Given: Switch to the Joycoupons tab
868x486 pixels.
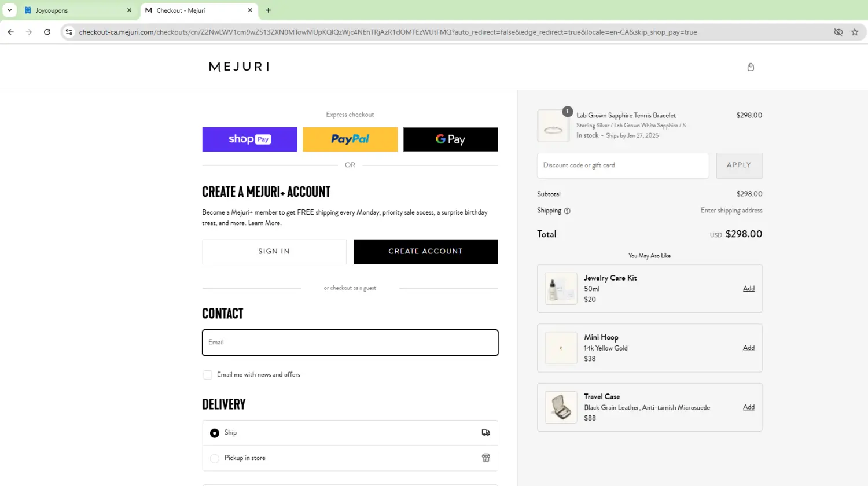Looking at the screenshot, I should [78, 10].
